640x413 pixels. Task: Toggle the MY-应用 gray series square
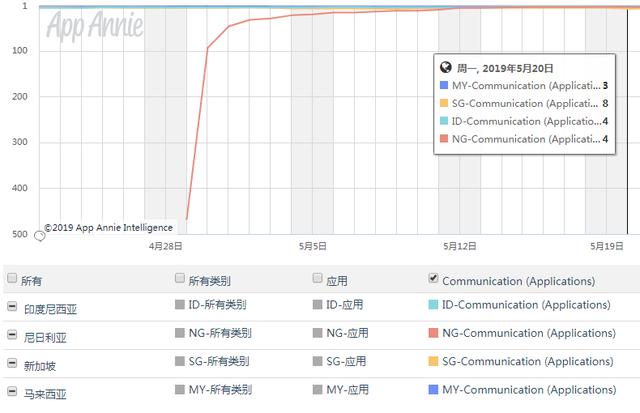(318, 389)
